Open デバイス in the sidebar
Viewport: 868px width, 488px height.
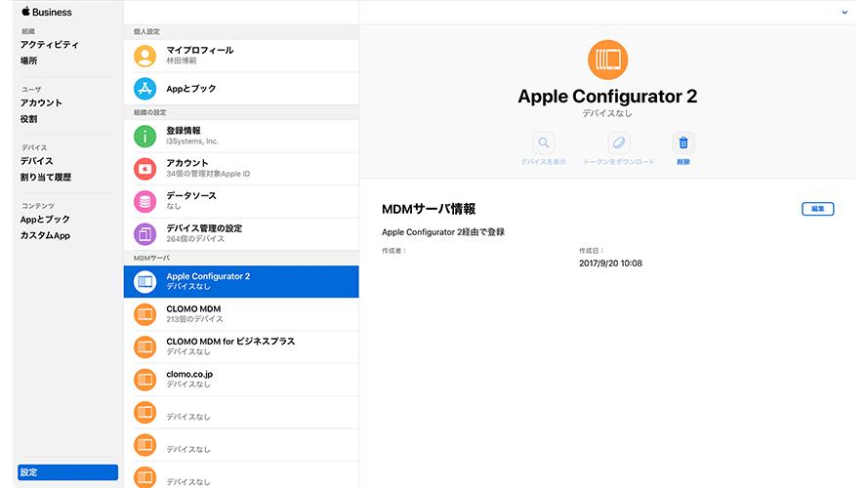pos(36,161)
